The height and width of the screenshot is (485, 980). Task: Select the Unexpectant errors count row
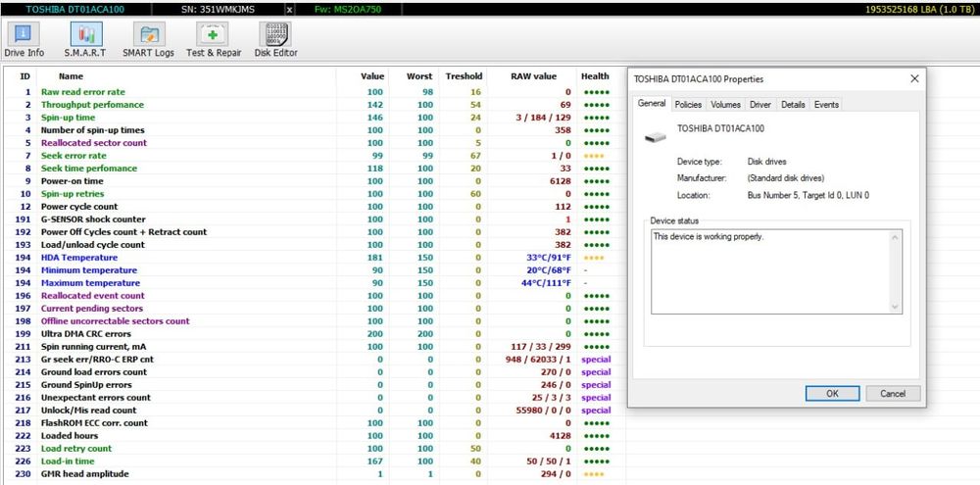pos(315,398)
